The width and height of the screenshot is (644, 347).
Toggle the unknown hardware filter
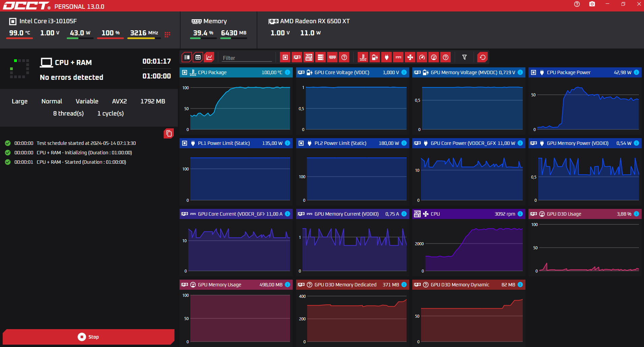point(344,57)
